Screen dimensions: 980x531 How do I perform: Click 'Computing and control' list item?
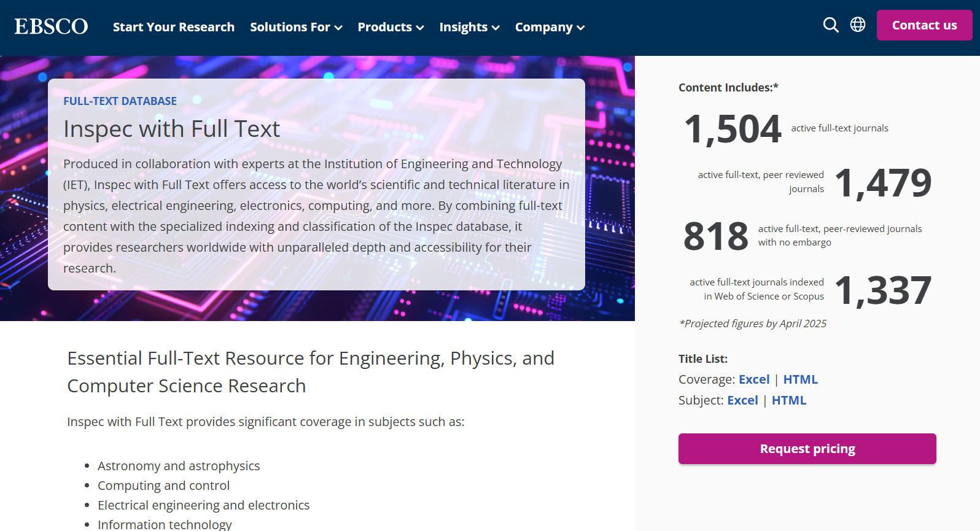pos(164,486)
